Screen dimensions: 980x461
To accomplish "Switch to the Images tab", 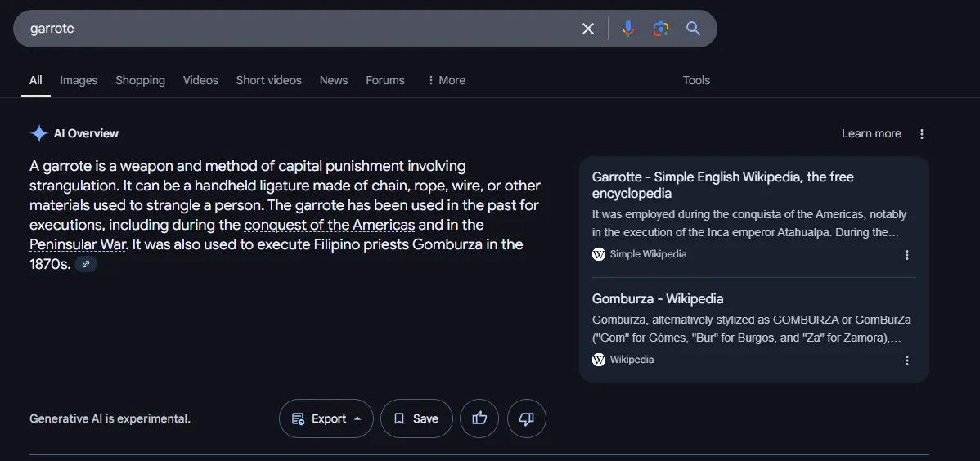I will pyautogui.click(x=79, y=80).
